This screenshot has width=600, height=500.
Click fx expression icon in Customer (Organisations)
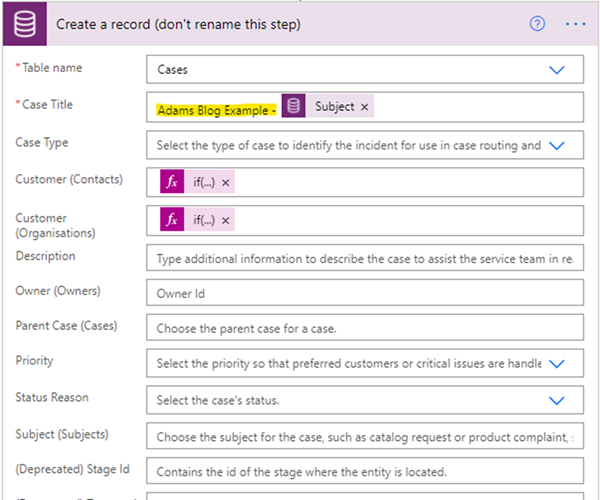point(172,220)
